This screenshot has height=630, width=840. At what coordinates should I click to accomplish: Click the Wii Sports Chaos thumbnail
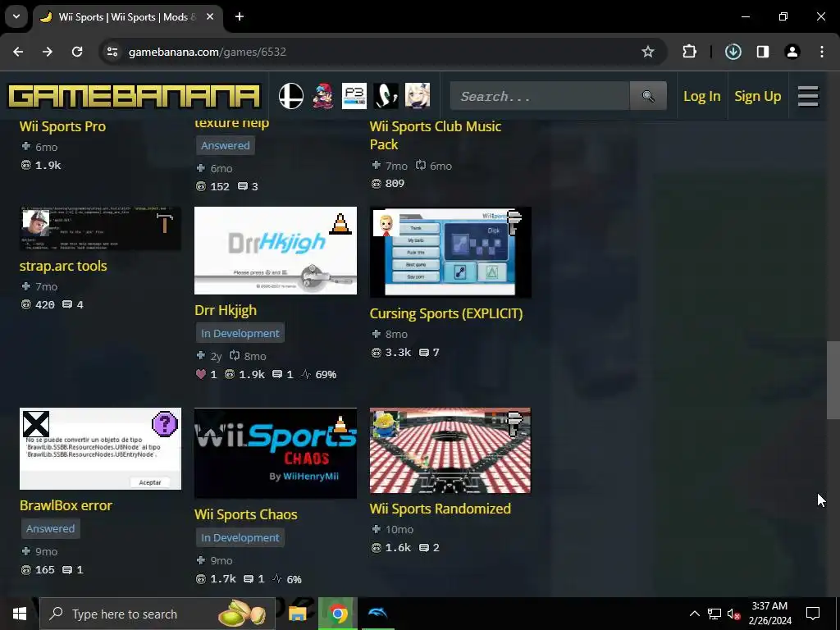[276, 453]
